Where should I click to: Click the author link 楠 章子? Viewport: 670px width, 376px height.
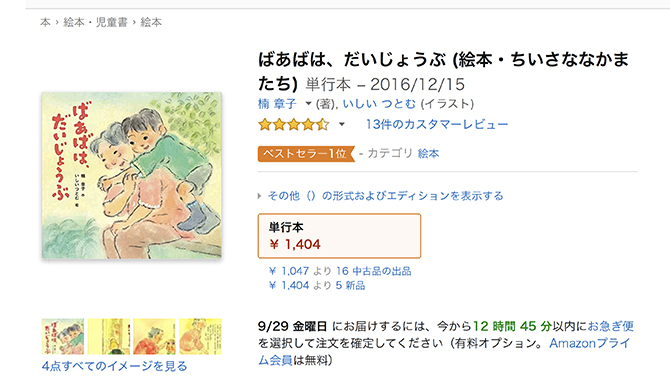(x=277, y=104)
